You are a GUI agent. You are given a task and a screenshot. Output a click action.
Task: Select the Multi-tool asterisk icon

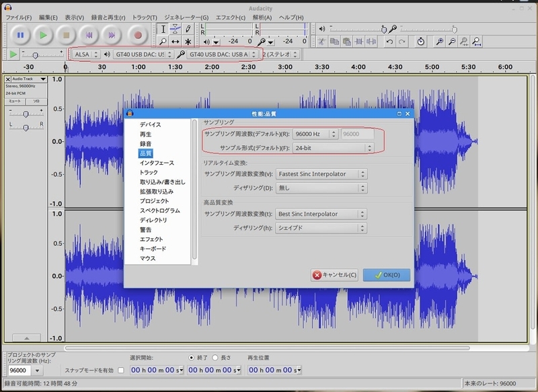[188, 42]
